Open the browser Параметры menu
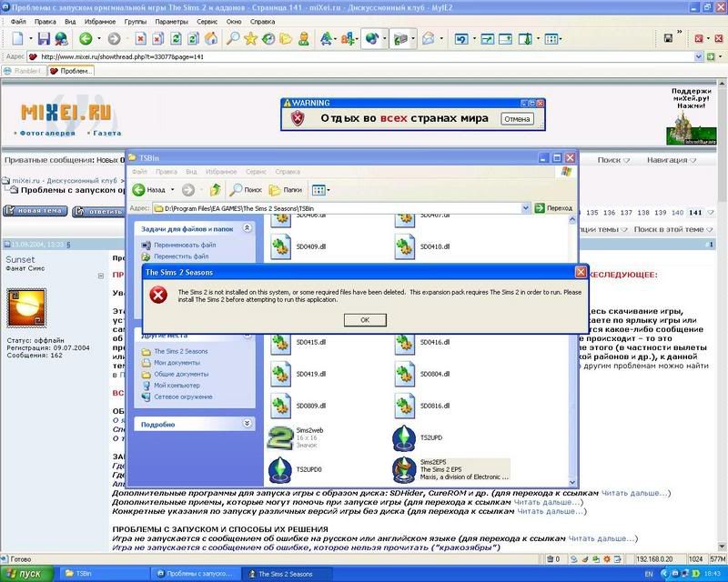728x582 pixels. tap(171, 21)
